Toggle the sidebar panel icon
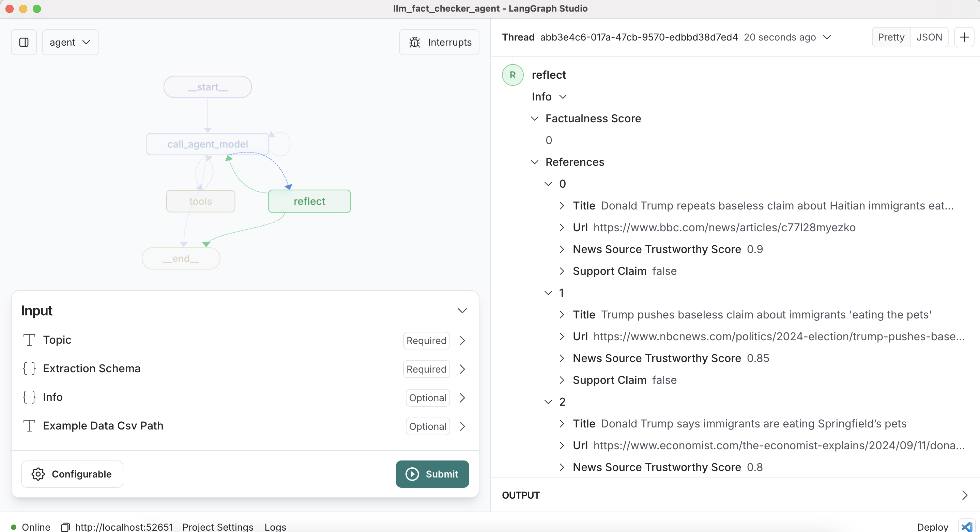Screen dimensions: 980x532 click(x=24, y=42)
